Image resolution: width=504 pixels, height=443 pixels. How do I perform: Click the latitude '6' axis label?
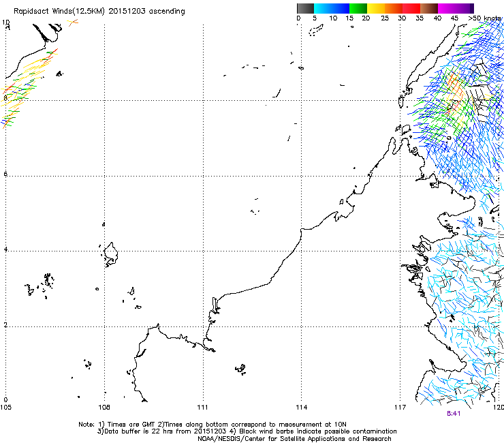pos(5,174)
